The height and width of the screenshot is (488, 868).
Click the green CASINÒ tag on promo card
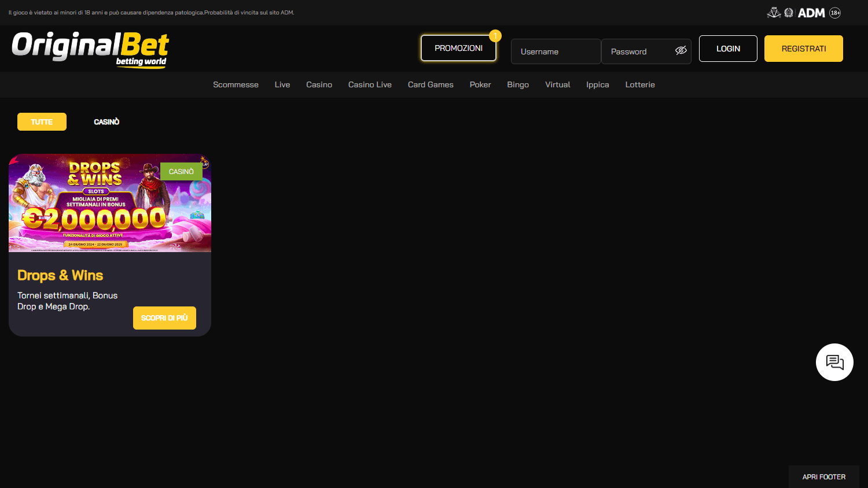point(181,171)
